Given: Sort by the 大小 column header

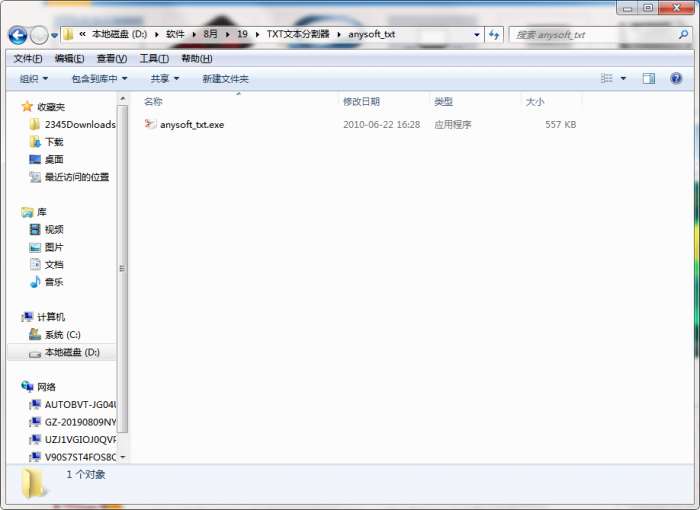Looking at the screenshot, I should 535,102.
